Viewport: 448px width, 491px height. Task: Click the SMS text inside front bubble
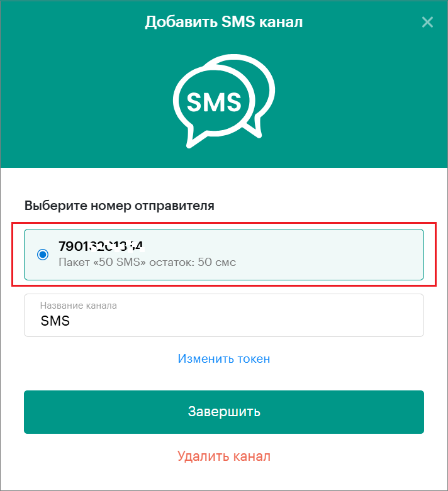click(x=214, y=102)
